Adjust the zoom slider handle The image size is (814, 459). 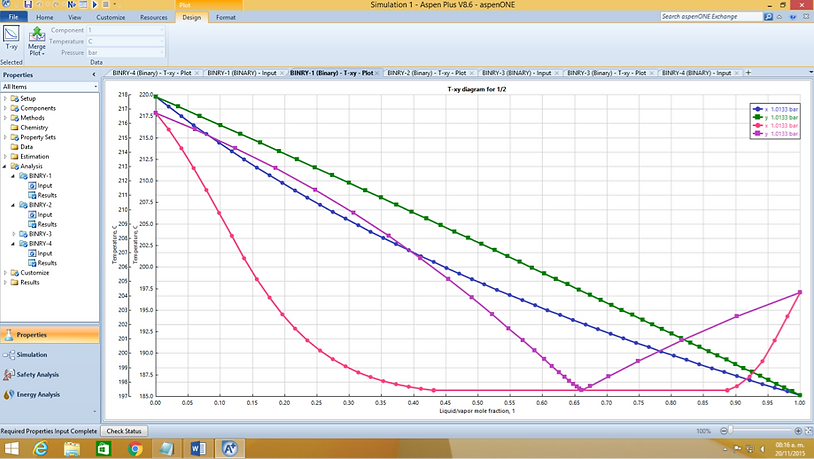tap(730, 431)
